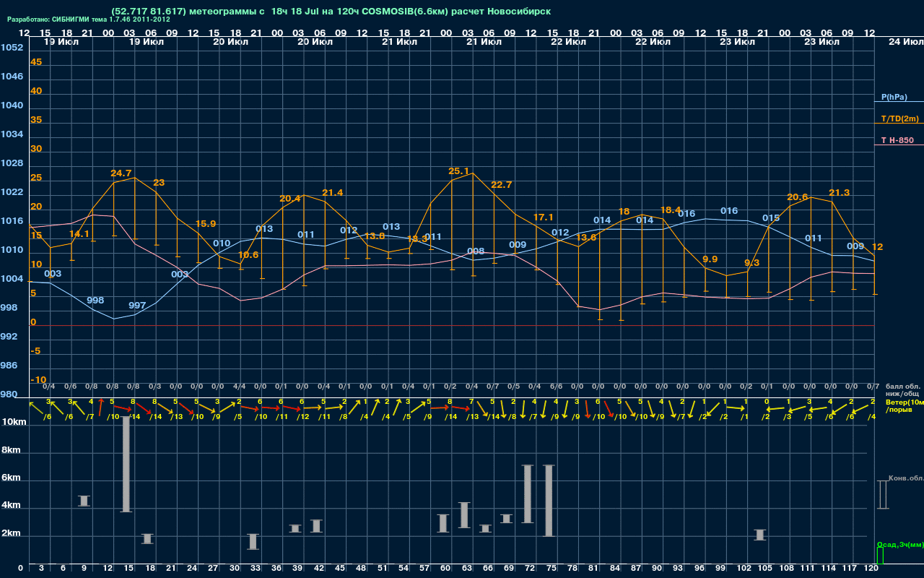The image size is (924, 578).
Task: Click the T H-850 legend label
Action: tap(897, 140)
